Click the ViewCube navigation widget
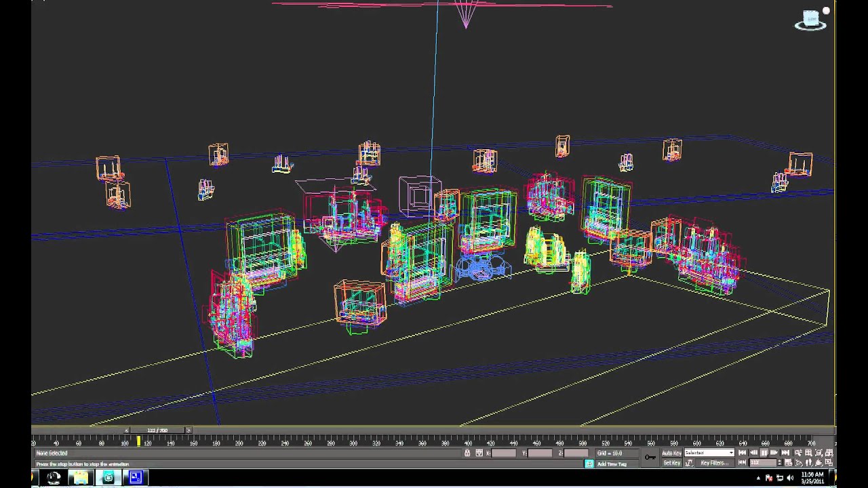Image resolution: width=868 pixels, height=488 pixels. (x=811, y=20)
